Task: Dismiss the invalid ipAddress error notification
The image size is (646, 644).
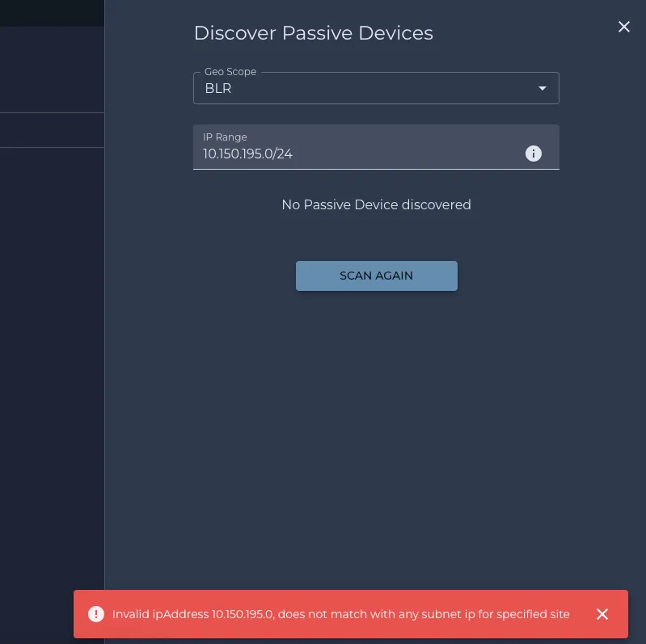Action: pyautogui.click(x=602, y=614)
